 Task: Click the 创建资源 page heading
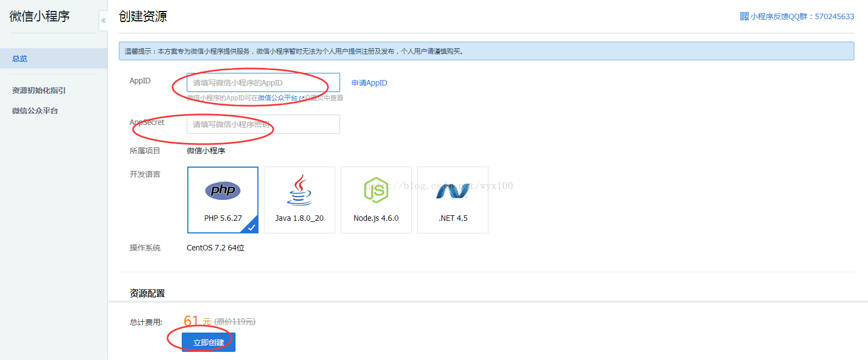(143, 16)
